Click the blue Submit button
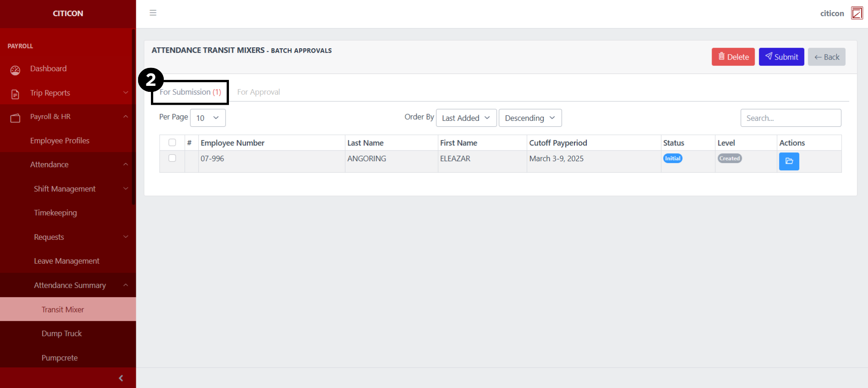868x388 pixels. [781, 57]
